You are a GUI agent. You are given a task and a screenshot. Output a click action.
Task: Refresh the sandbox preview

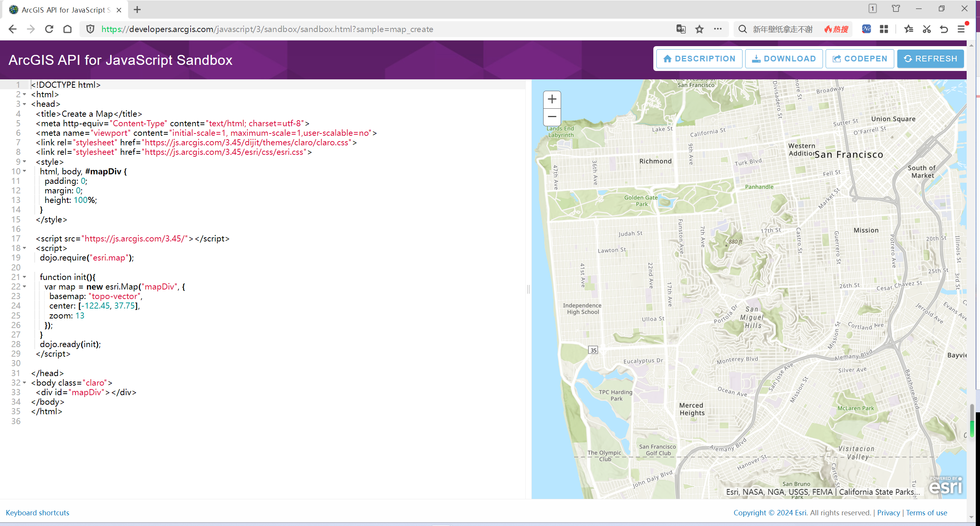(x=930, y=59)
